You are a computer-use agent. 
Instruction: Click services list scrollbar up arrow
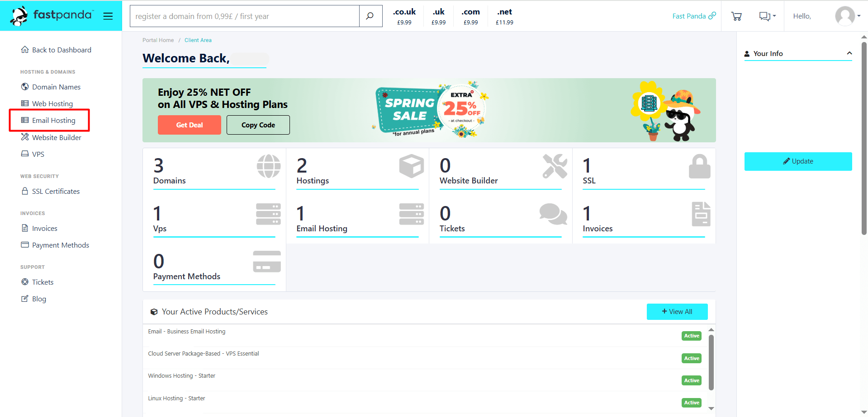711,330
